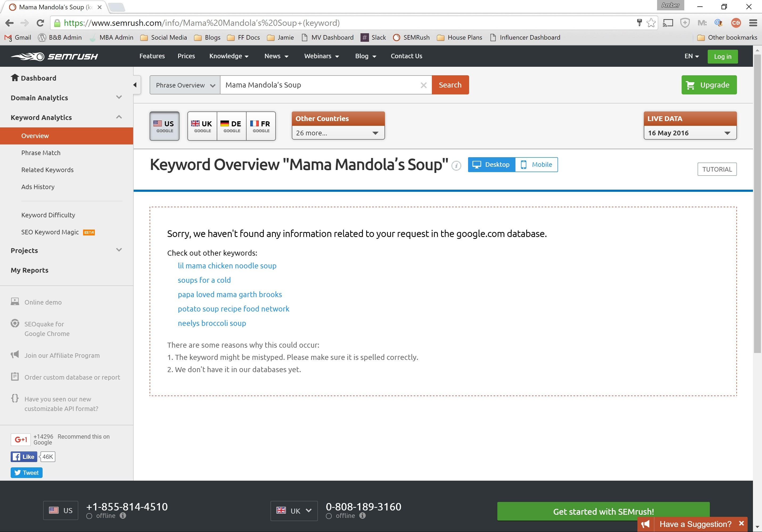Click the browser back arrow
Viewport: 762px width, 532px height.
pos(10,23)
